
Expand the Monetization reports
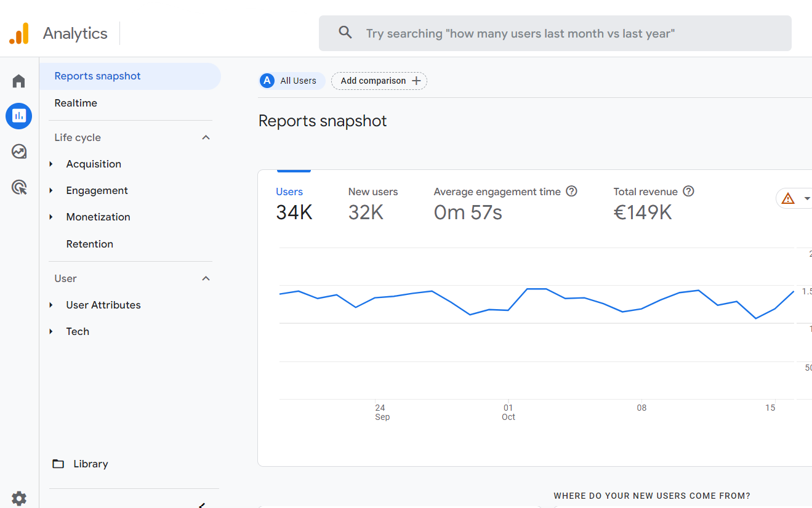pos(98,217)
